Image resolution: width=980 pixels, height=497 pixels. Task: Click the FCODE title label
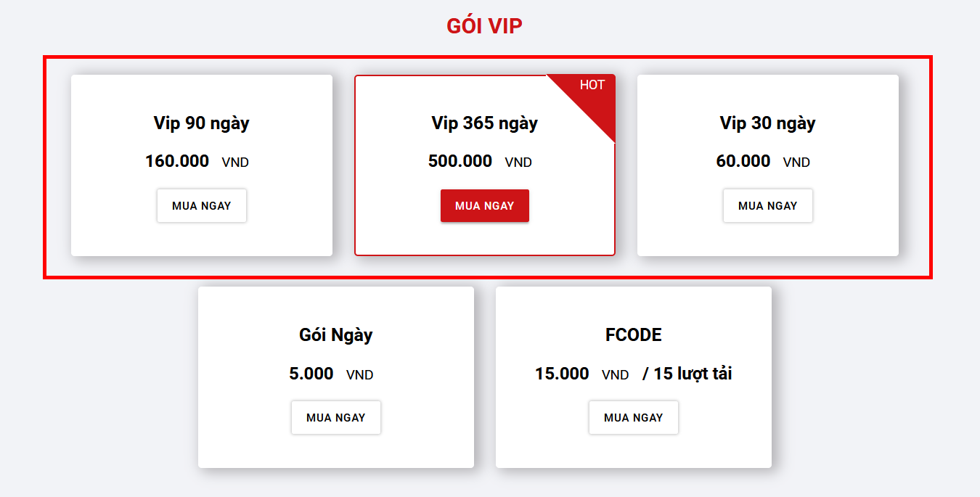(x=633, y=334)
